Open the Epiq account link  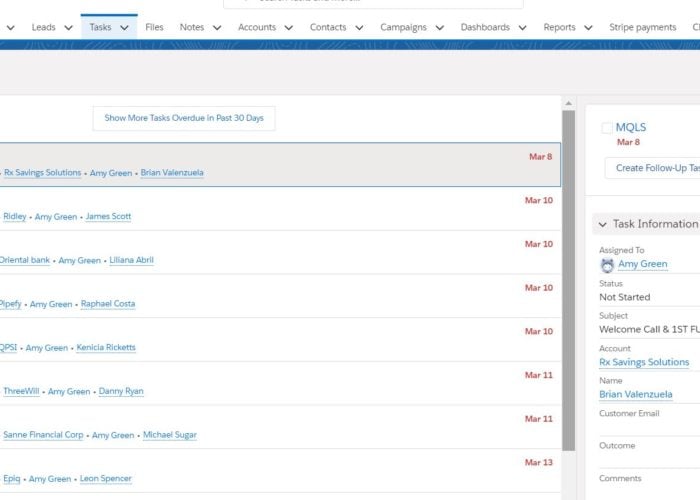point(12,479)
